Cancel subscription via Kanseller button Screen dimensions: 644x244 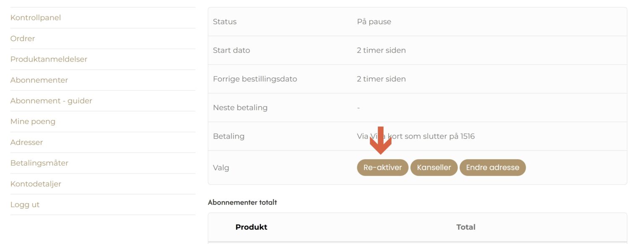434,167
